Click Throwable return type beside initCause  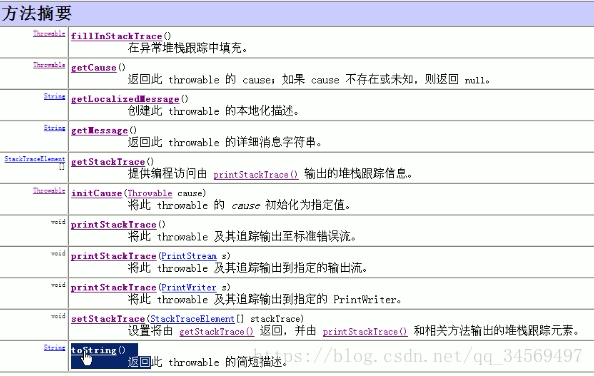point(49,190)
